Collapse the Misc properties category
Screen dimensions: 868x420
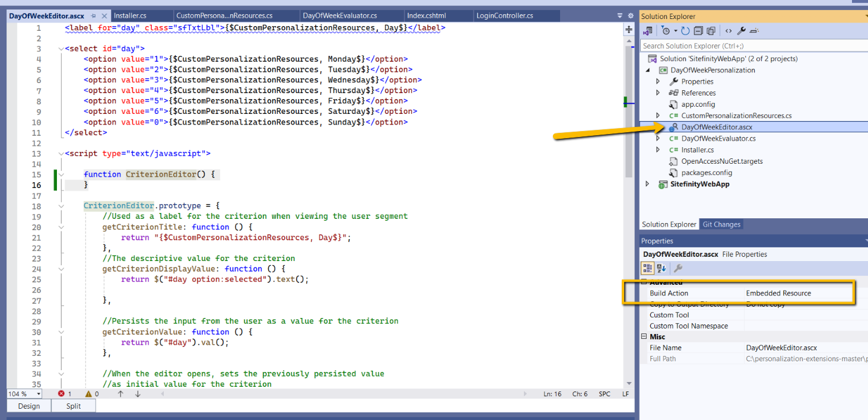click(x=645, y=337)
